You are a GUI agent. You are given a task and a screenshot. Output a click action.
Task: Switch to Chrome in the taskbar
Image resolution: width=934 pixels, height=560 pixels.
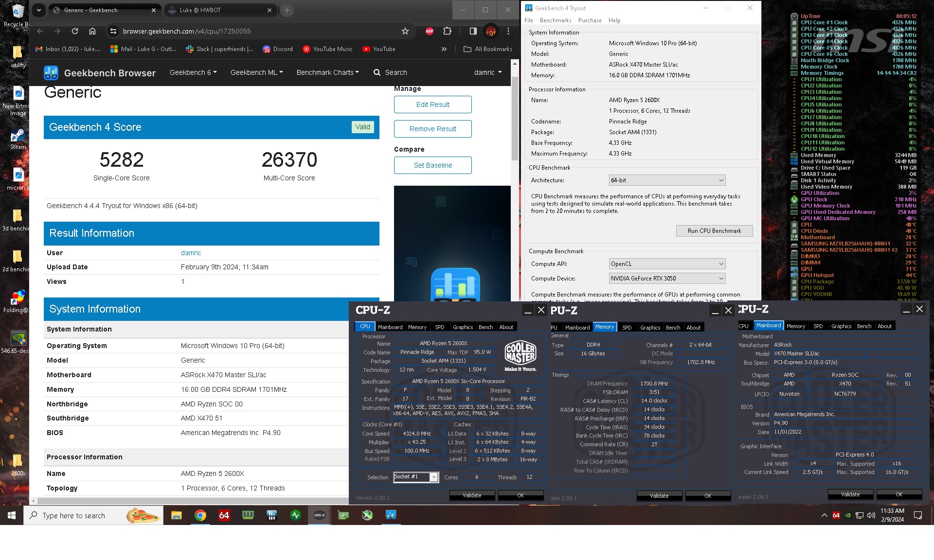coord(200,515)
